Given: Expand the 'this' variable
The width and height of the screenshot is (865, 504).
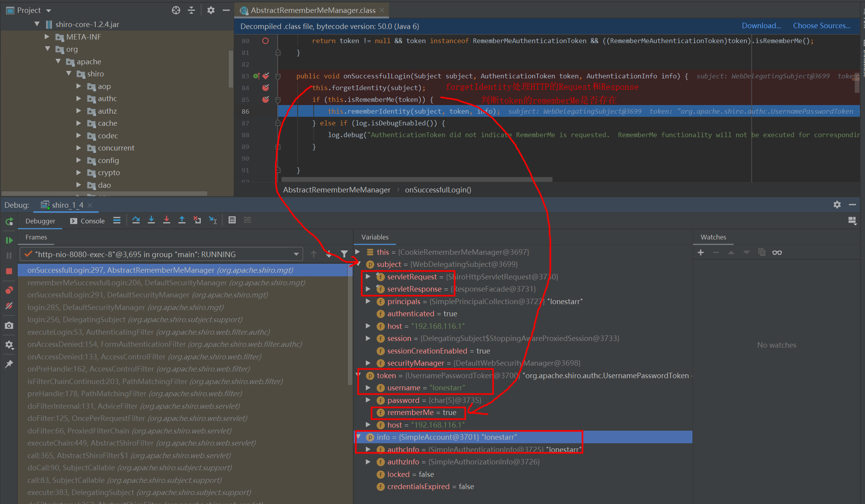Looking at the screenshot, I should pos(358,252).
